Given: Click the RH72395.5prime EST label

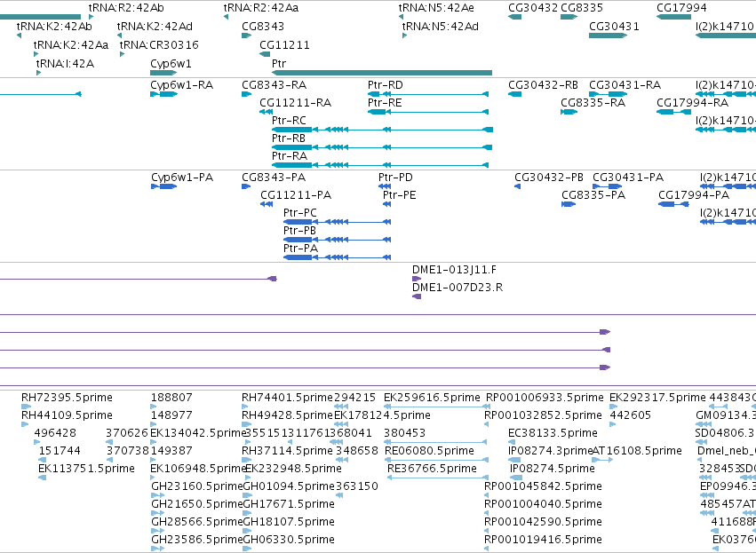Looking at the screenshot, I should pos(67,398).
